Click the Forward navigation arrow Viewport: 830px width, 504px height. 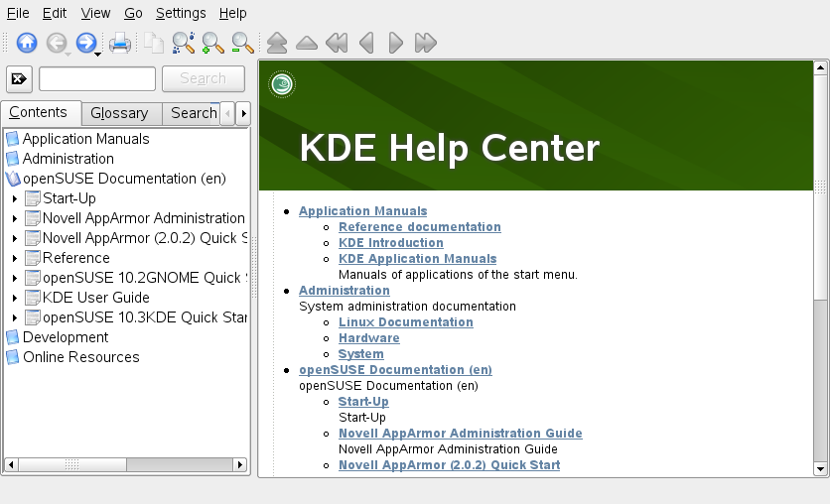[85, 43]
